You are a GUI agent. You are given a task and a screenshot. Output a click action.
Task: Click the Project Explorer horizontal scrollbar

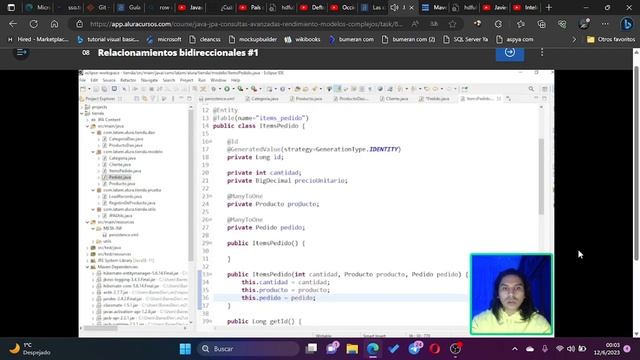click(x=100, y=328)
